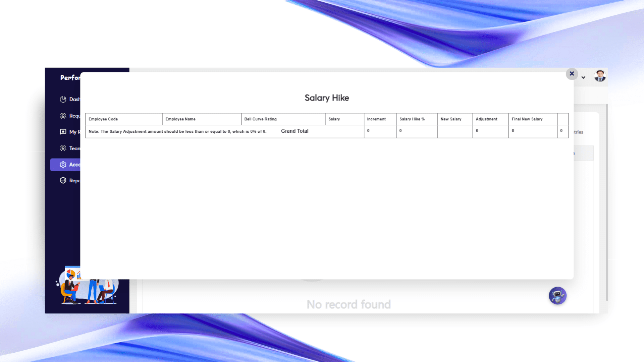Open the Team sidebar icon
Viewport: 644px width, 362px height.
pos(63,148)
